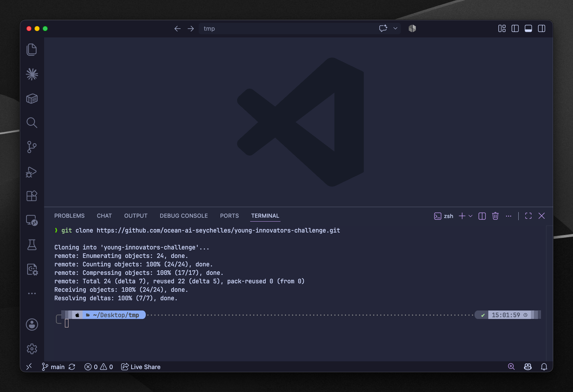
Task: Click the zoom magnifier in status bar
Action: 511,367
